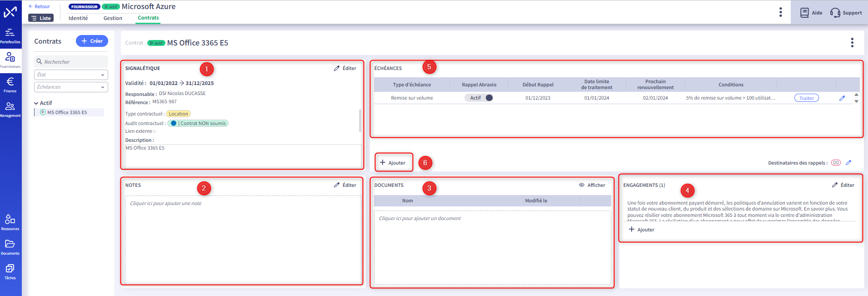This screenshot has height=296, width=868.
Task: Open the État filter dropdown
Action: 71,75
